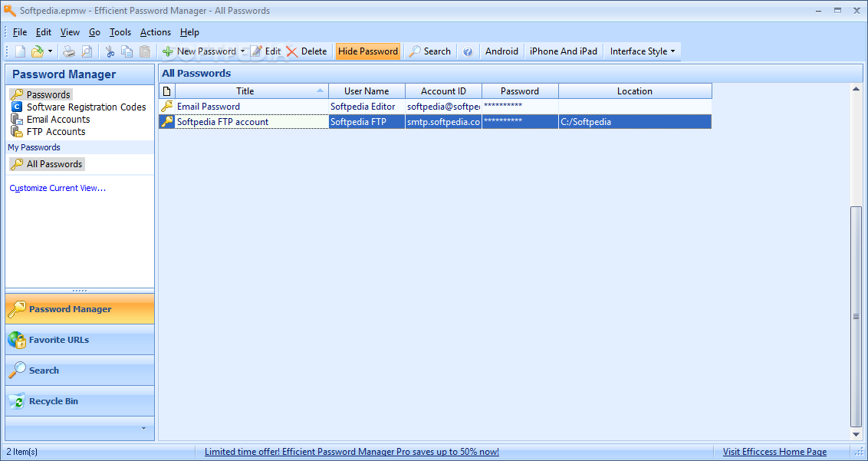Click the Paste clipboard icon

tap(145, 51)
